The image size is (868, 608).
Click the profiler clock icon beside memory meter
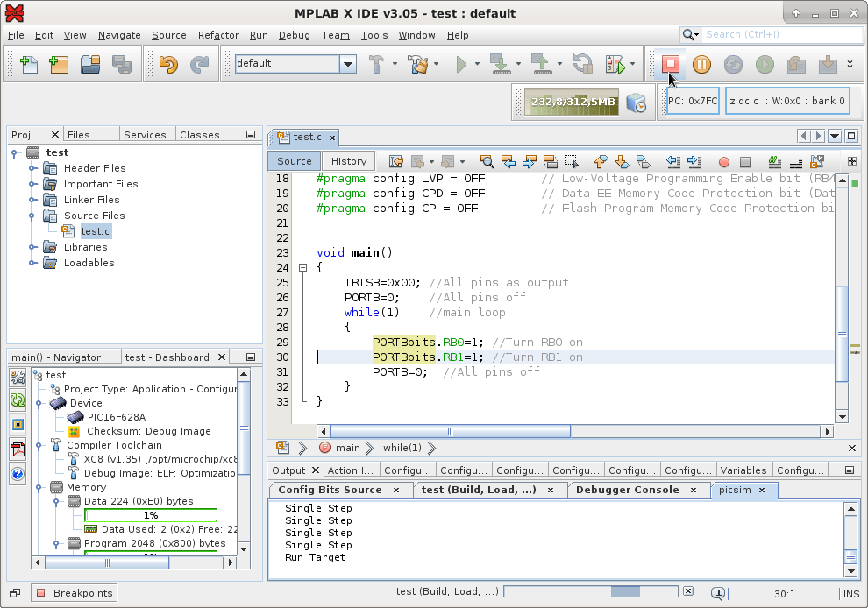636,103
